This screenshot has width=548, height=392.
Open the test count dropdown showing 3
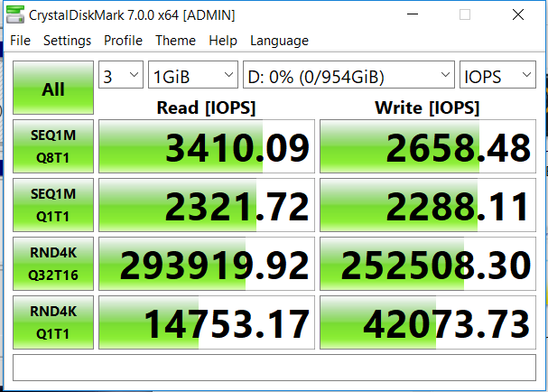(121, 75)
